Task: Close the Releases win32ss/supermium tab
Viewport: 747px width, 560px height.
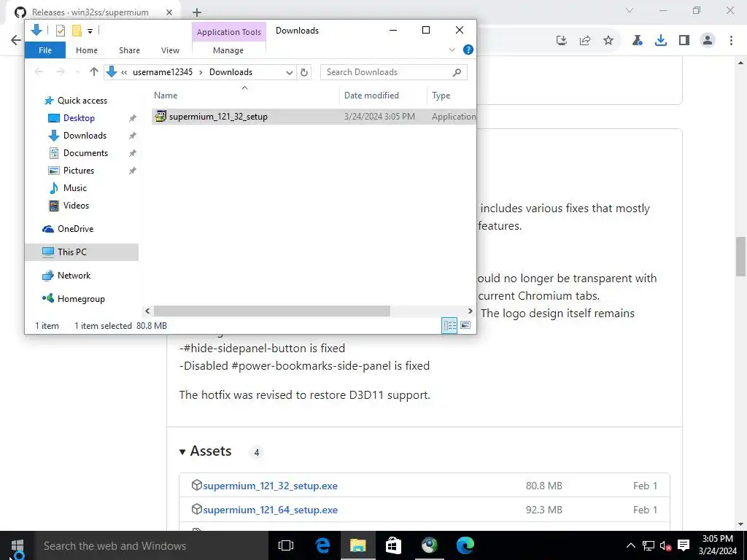Action: point(169,12)
